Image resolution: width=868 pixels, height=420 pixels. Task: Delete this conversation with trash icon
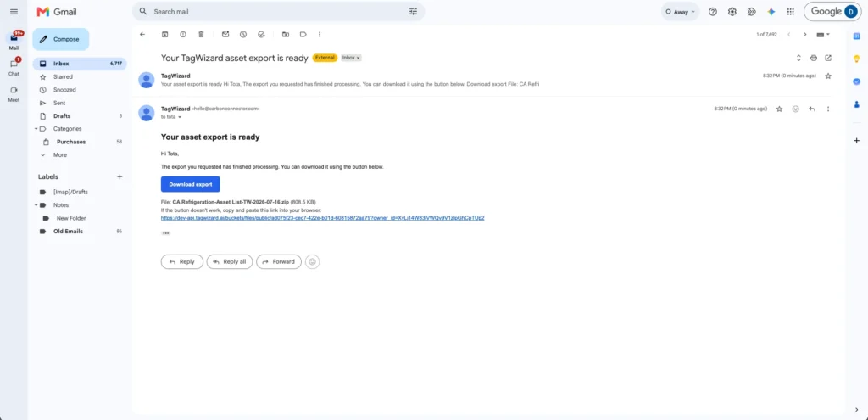[x=202, y=34]
